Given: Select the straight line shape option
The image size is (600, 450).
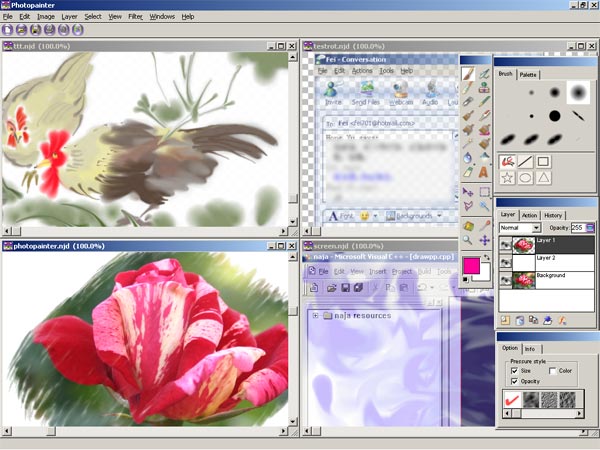Looking at the screenshot, I should point(525,161).
